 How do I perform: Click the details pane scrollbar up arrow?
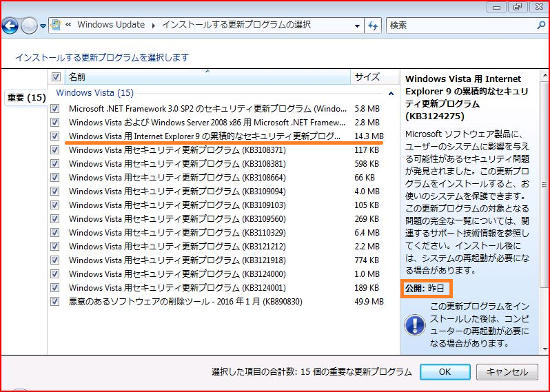pos(544,75)
